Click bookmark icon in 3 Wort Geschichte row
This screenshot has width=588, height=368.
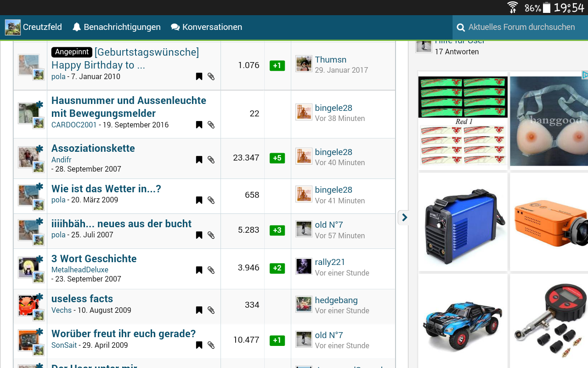click(x=199, y=270)
